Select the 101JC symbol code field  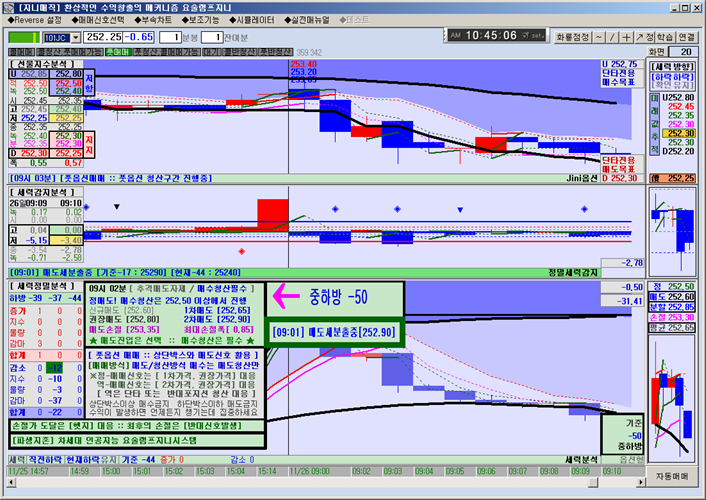click(x=57, y=38)
